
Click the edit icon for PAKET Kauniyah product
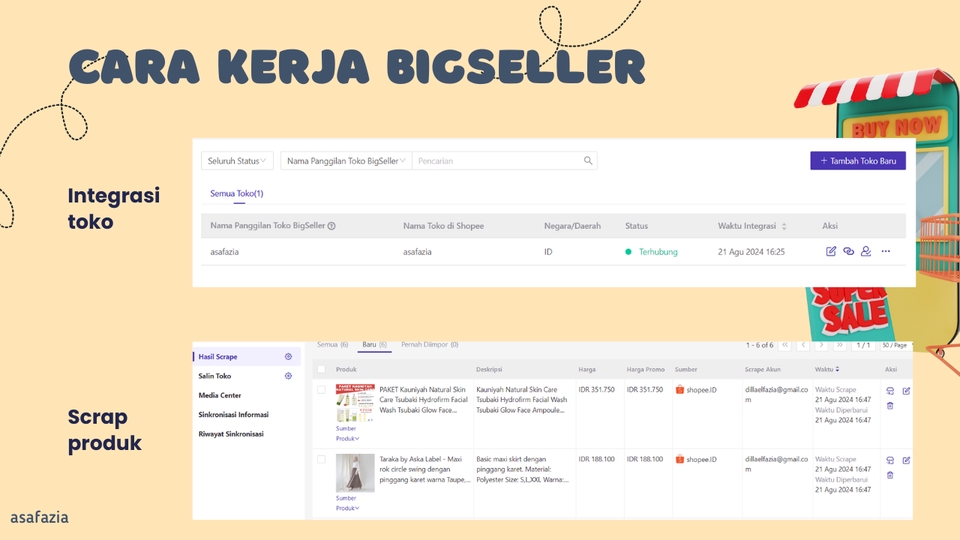906,391
